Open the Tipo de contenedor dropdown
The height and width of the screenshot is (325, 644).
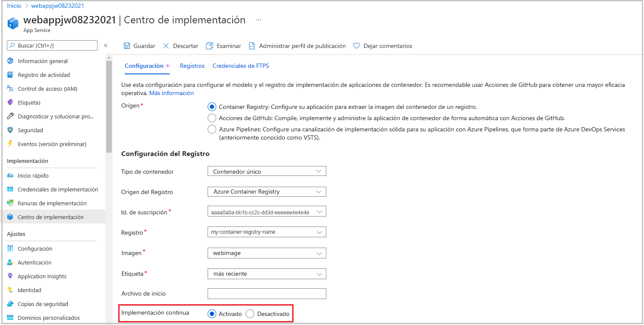[x=267, y=171]
